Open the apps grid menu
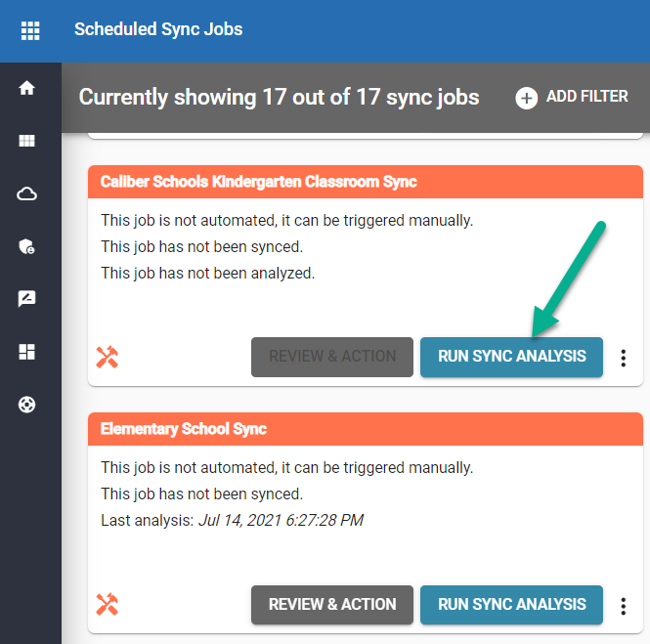 30,30
